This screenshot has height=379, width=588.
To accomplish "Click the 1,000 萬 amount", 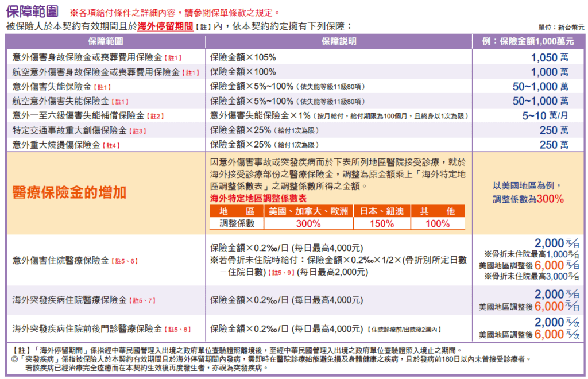I will pos(550,72).
